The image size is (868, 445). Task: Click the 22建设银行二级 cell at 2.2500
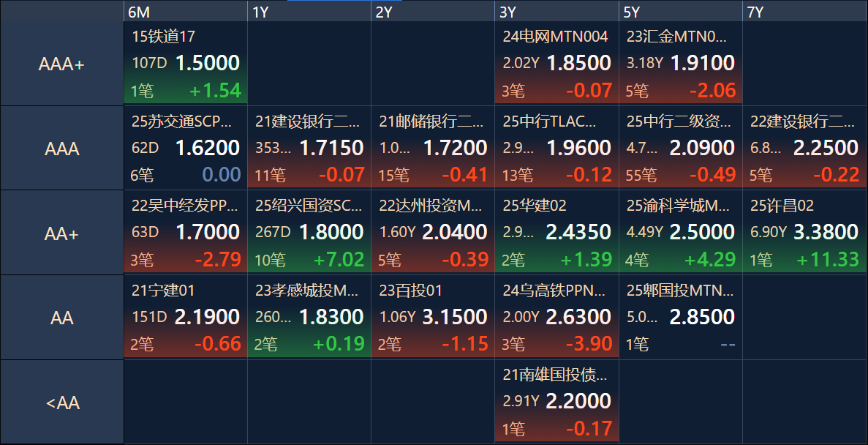click(805, 148)
